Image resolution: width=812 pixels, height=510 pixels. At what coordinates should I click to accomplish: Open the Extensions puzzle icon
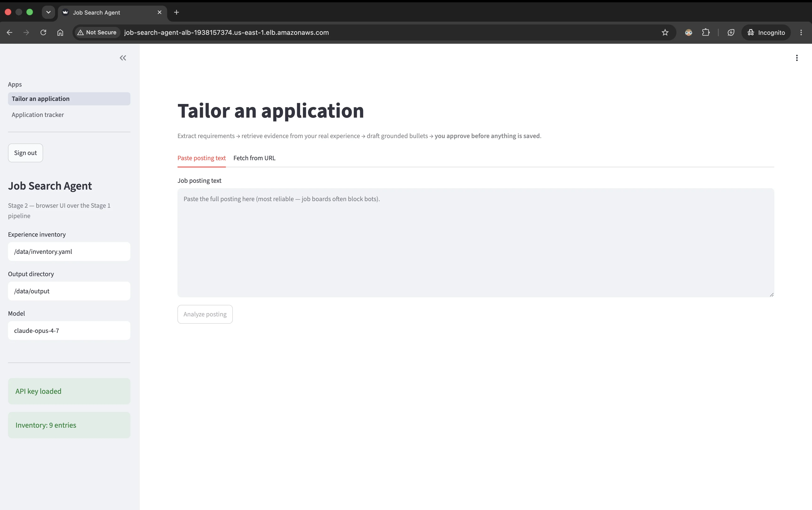point(705,33)
